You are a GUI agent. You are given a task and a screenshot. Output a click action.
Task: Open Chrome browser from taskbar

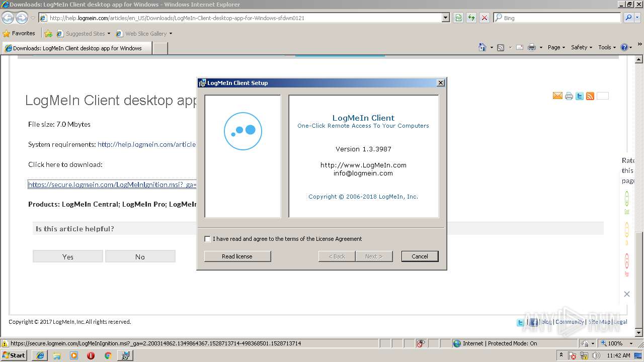coord(108,355)
